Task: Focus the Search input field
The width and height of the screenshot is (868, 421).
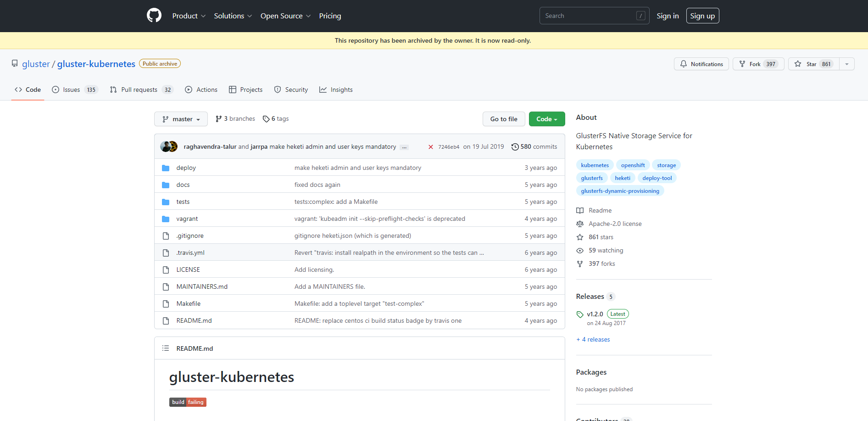Action: 594,16
